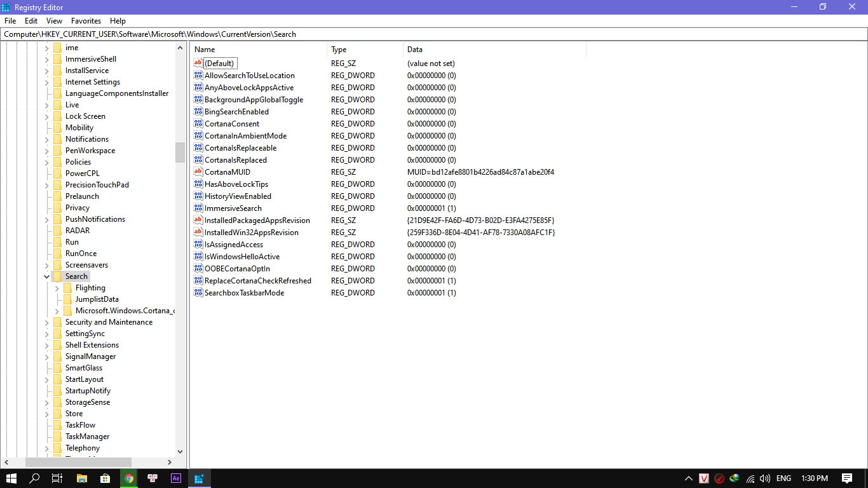
Task: Open taskbar Search
Action: pyautogui.click(x=34, y=478)
